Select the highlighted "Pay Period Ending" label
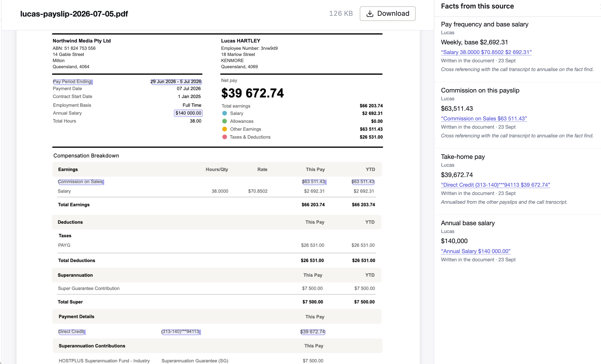This screenshot has width=601, height=364. point(73,82)
